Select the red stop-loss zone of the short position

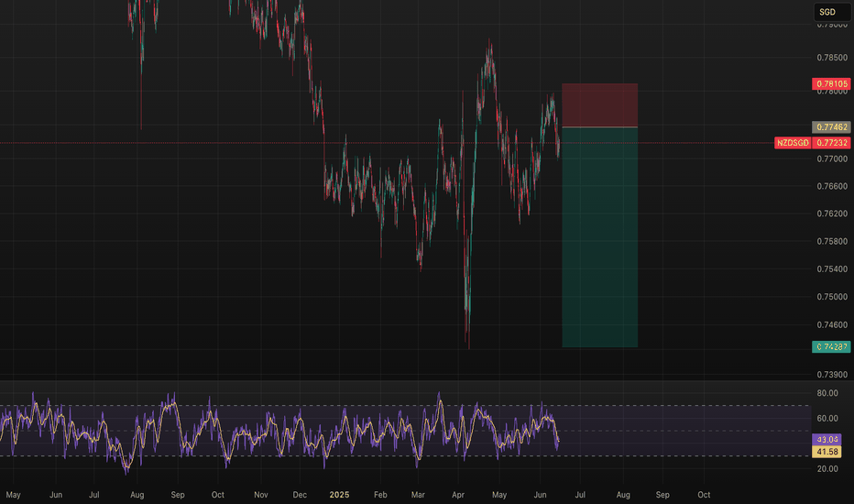click(599, 105)
